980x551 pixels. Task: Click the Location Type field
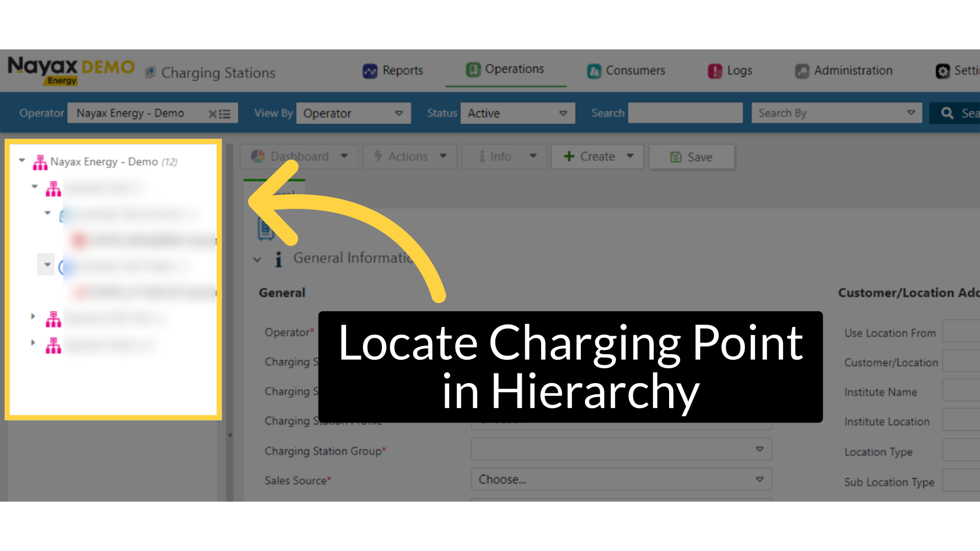(x=961, y=450)
